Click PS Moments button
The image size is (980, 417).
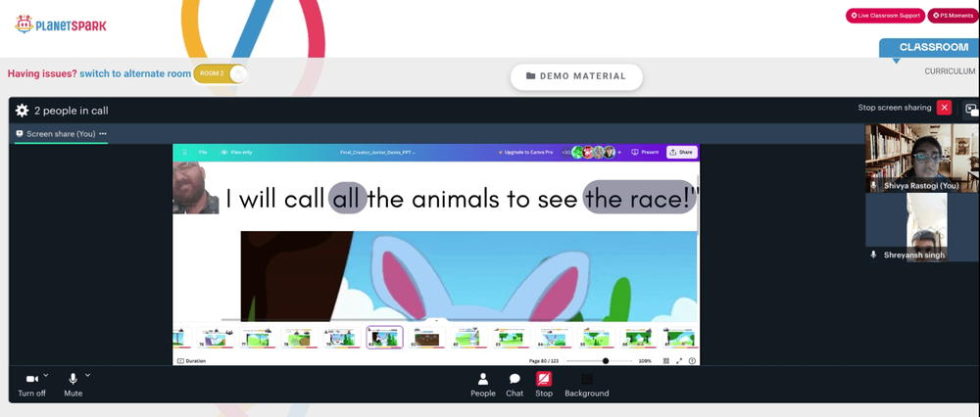tap(953, 16)
